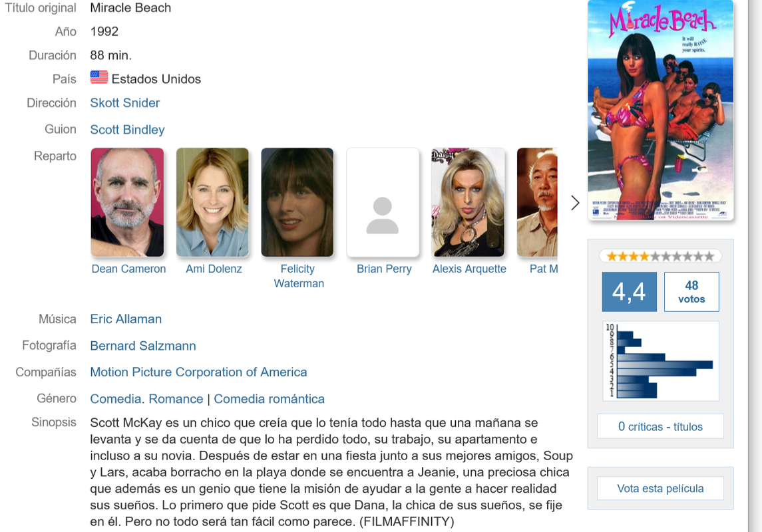Click the partially visible Pat M photo
This screenshot has width=762, height=532.
coord(537,202)
